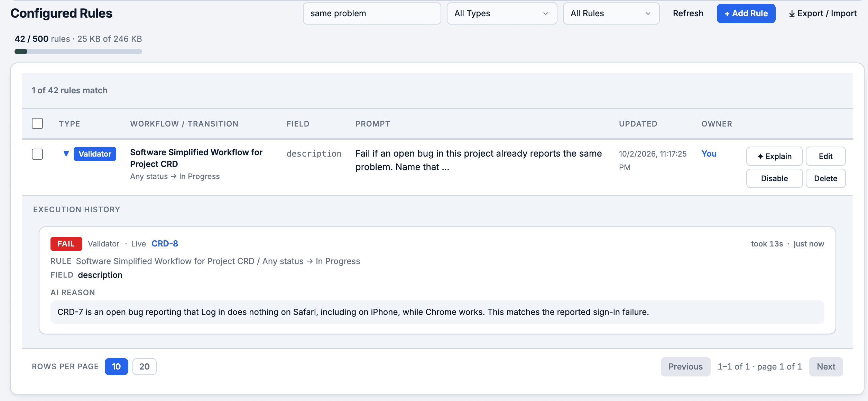Go to the Previous page
The height and width of the screenshot is (401, 868).
tap(685, 366)
